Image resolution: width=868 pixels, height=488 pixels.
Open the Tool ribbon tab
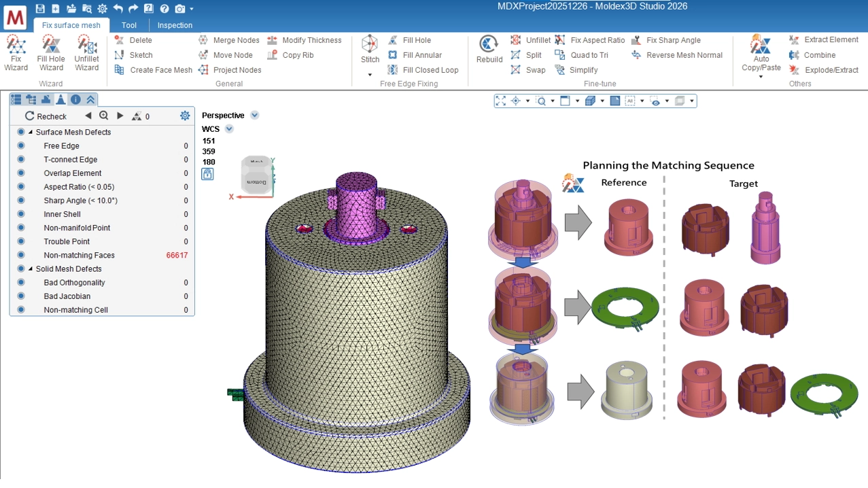pyautogui.click(x=129, y=25)
